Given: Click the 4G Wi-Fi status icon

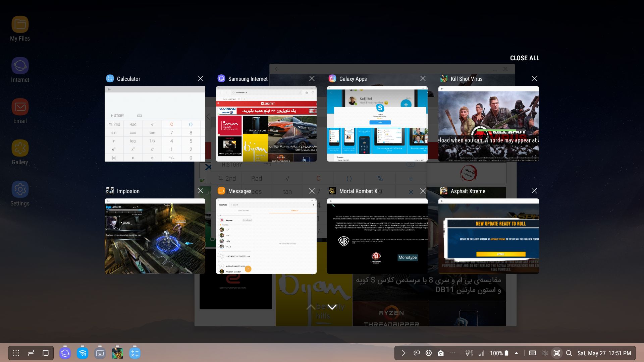Looking at the screenshot, I should (x=469, y=353).
